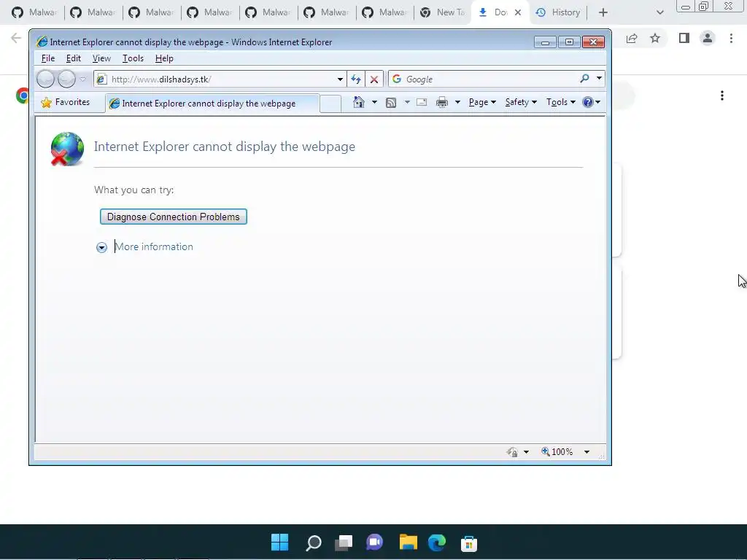Open Task View on taskbar
This screenshot has height=560, width=747.
(344, 542)
